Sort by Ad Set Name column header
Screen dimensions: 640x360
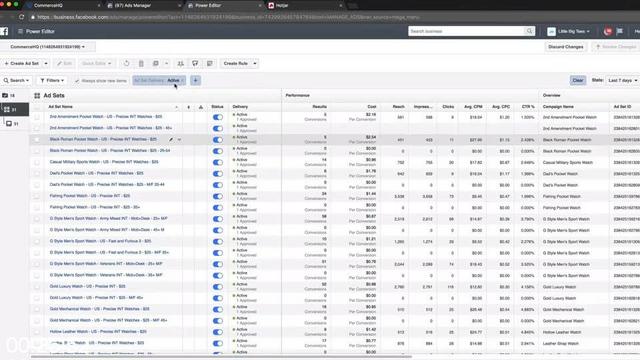[60, 107]
